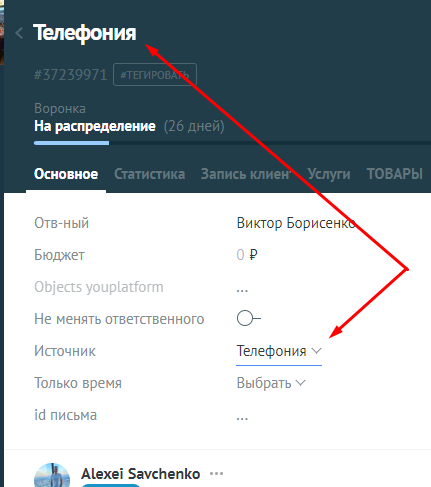Screen dimensions: 431x487
Task: Open the three-dots menu next to Alexei Savchenko
Action: click(x=217, y=473)
